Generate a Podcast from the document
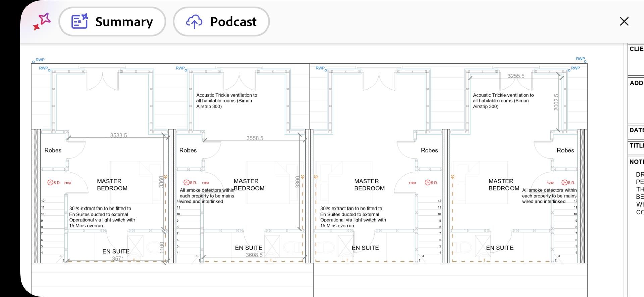The width and height of the screenshot is (644, 297). point(221,22)
